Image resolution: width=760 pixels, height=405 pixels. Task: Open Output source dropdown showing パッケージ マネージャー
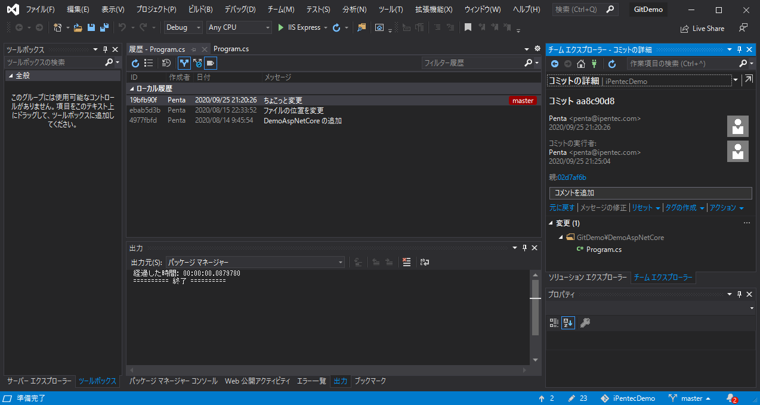coord(255,262)
